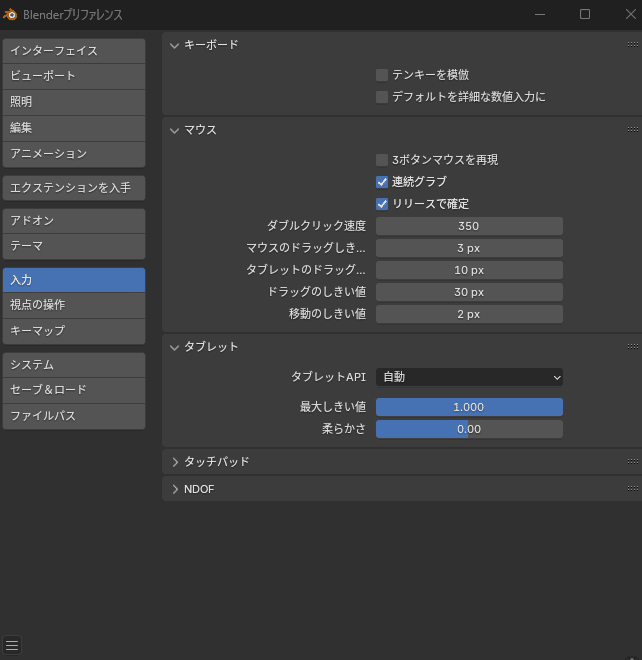Switch to アニメーション tab

pyautogui.click(x=74, y=154)
